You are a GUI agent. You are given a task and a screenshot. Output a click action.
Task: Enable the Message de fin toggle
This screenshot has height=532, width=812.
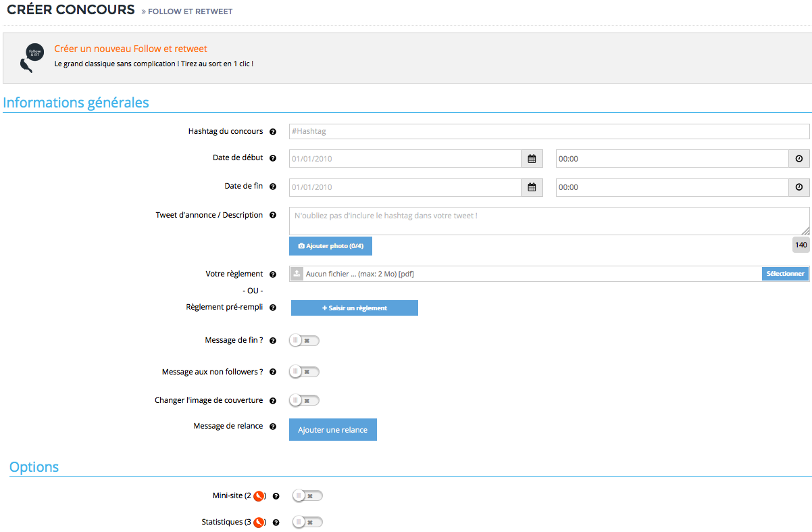(304, 341)
